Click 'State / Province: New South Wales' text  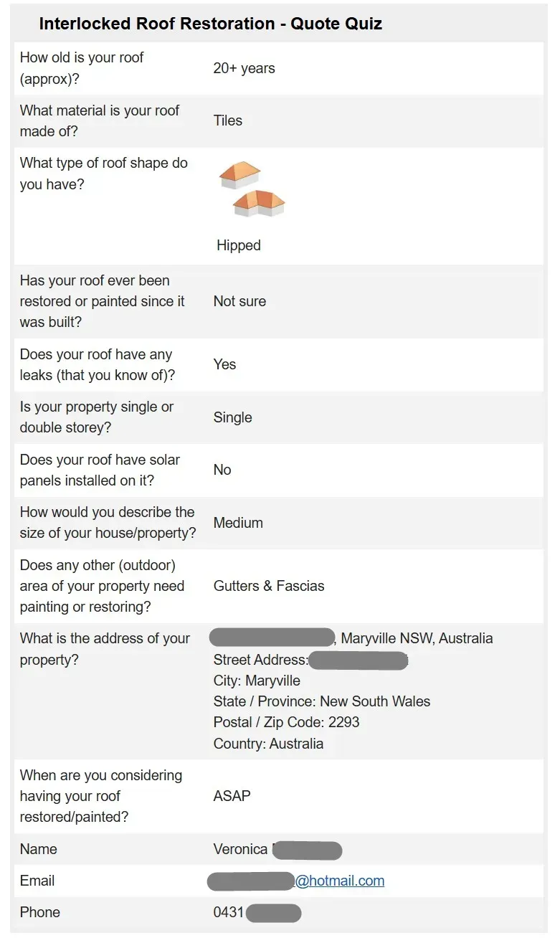(322, 701)
